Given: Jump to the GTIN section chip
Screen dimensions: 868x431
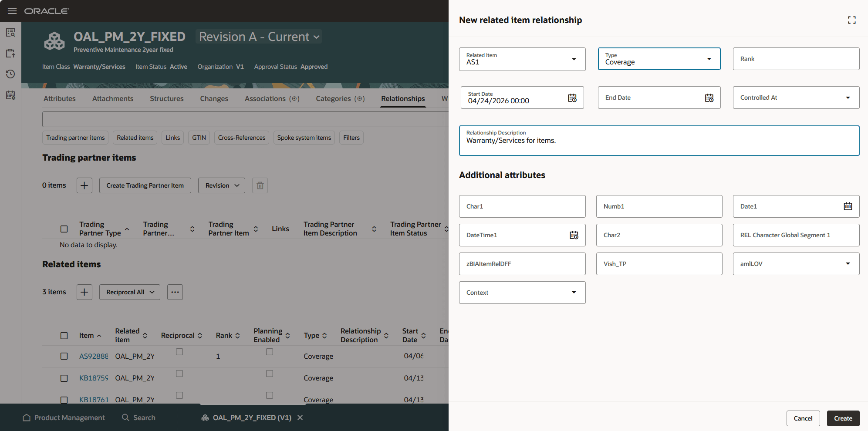Looking at the screenshot, I should [199, 138].
